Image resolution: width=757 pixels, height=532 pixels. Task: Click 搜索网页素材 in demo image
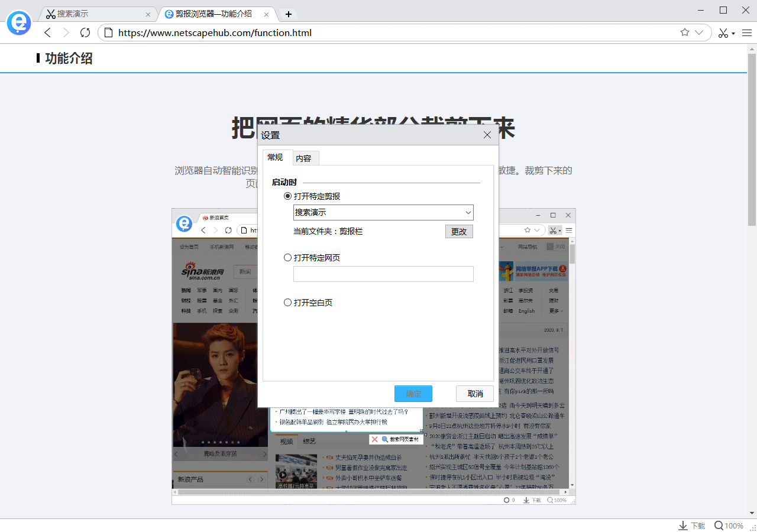(x=404, y=439)
